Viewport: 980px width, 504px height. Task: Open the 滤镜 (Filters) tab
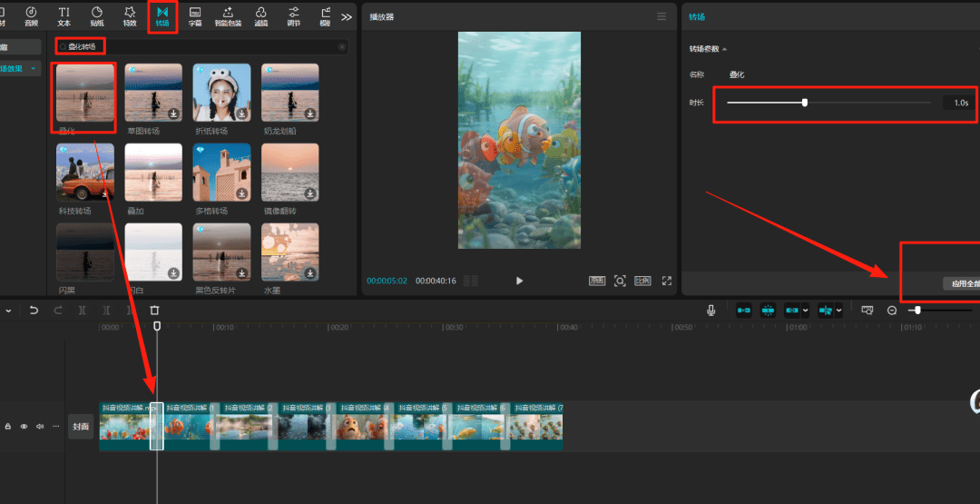[261, 16]
